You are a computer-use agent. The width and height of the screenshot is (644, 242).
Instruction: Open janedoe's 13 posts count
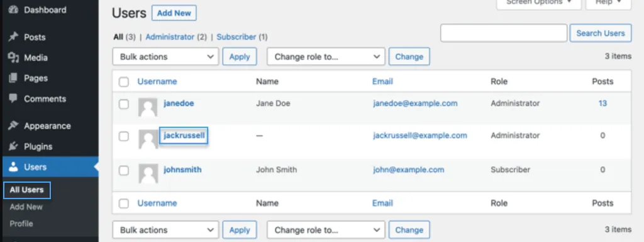pyautogui.click(x=602, y=103)
